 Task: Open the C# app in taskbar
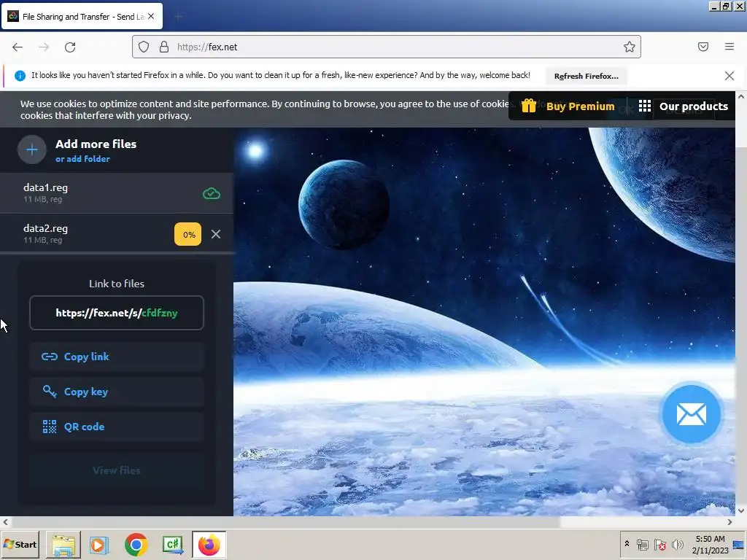click(x=172, y=545)
